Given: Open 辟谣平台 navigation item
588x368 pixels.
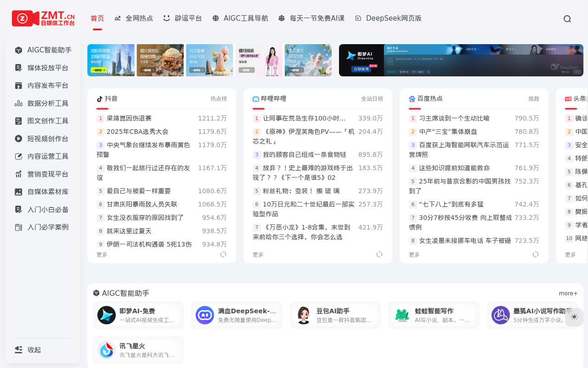Looking at the screenshot, I should (182, 18).
